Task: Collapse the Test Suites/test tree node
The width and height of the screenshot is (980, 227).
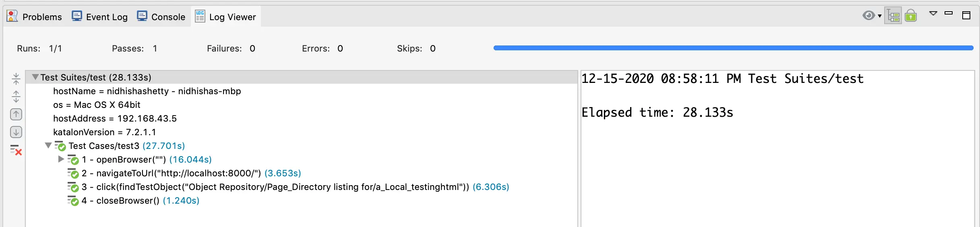Action: (x=35, y=77)
